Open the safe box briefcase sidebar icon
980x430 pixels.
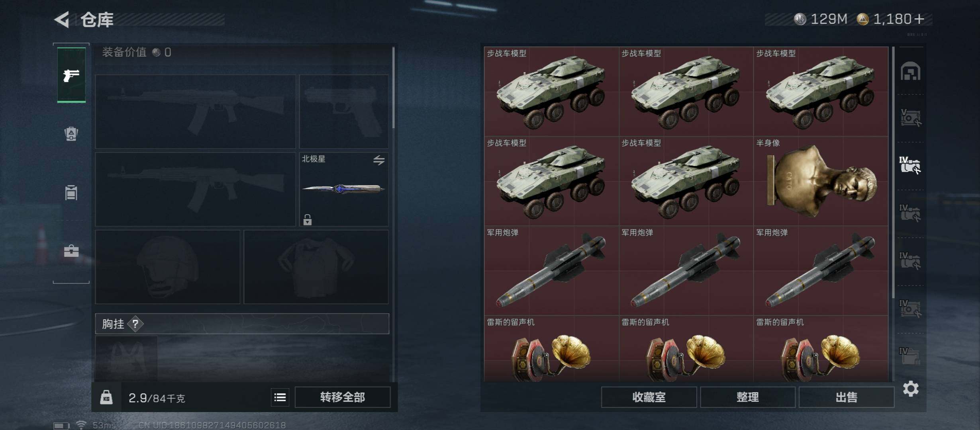[x=71, y=251]
